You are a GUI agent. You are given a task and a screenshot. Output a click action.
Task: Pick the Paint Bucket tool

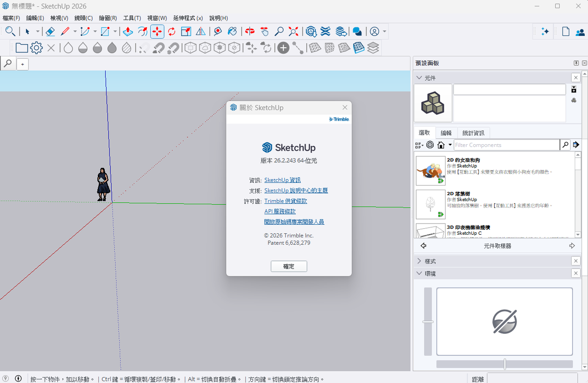click(x=232, y=32)
